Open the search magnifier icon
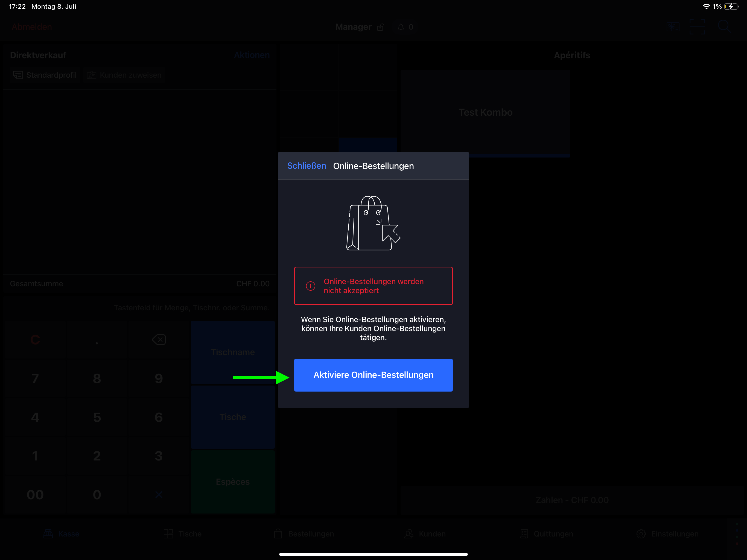This screenshot has height=560, width=747. [x=724, y=27]
